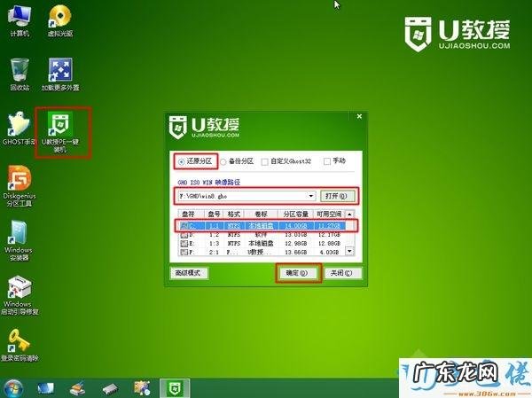The width and height of the screenshot is (532, 398).
Task: Click the scanner-like taskbar icon next to the monitor
Action: pyautogui.click(x=77, y=388)
